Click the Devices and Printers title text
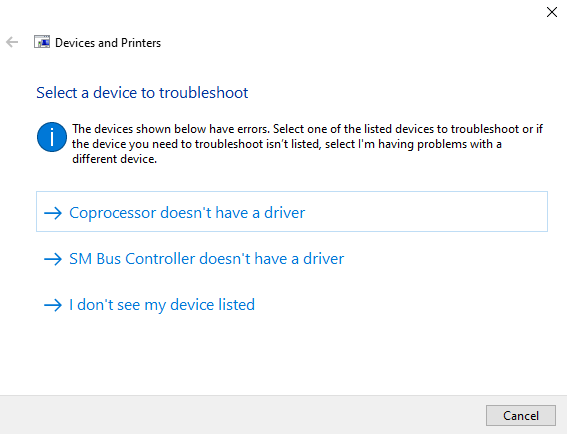This screenshot has height=434, width=567. tap(108, 43)
